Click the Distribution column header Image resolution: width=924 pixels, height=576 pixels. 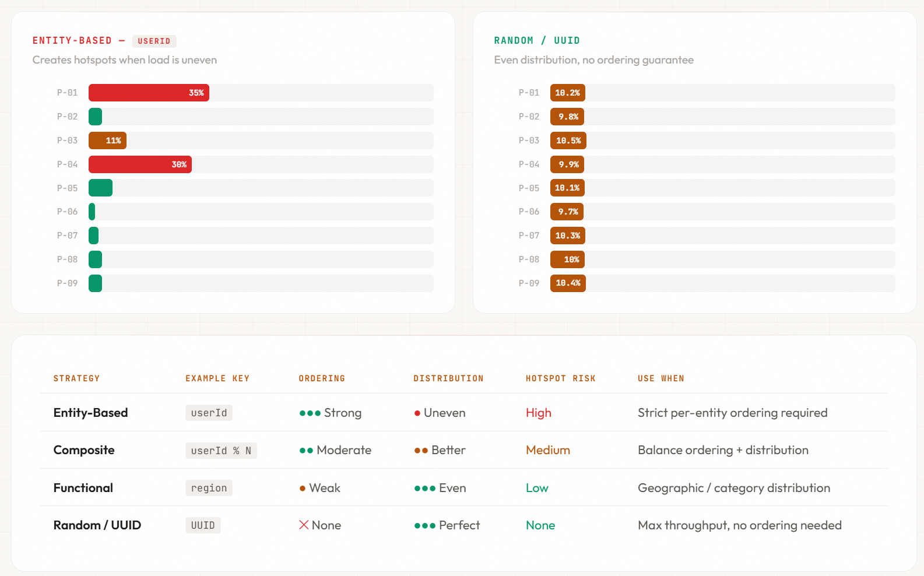448,378
